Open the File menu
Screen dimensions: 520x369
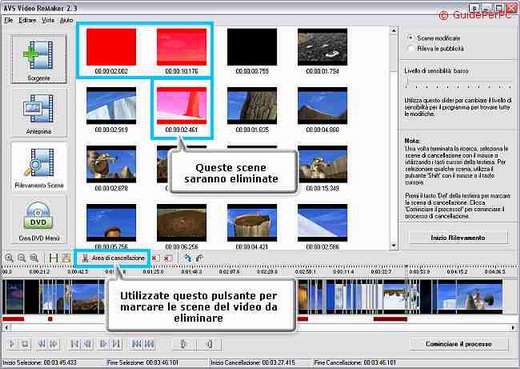tap(8, 20)
